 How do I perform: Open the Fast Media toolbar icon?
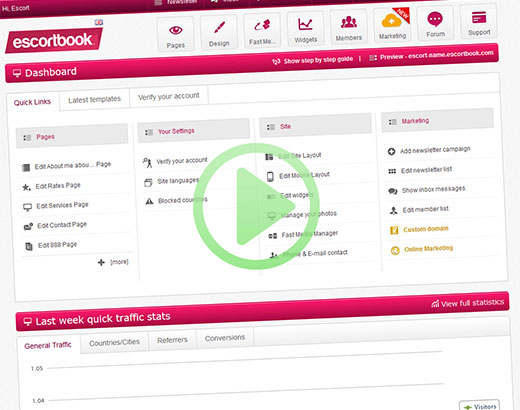coord(262,30)
